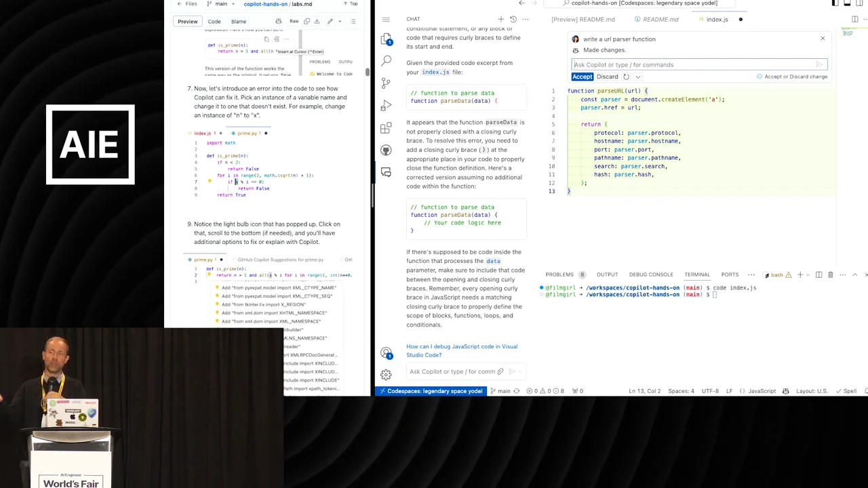Toggle the panel layout icon in the title bar

[847, 3]
